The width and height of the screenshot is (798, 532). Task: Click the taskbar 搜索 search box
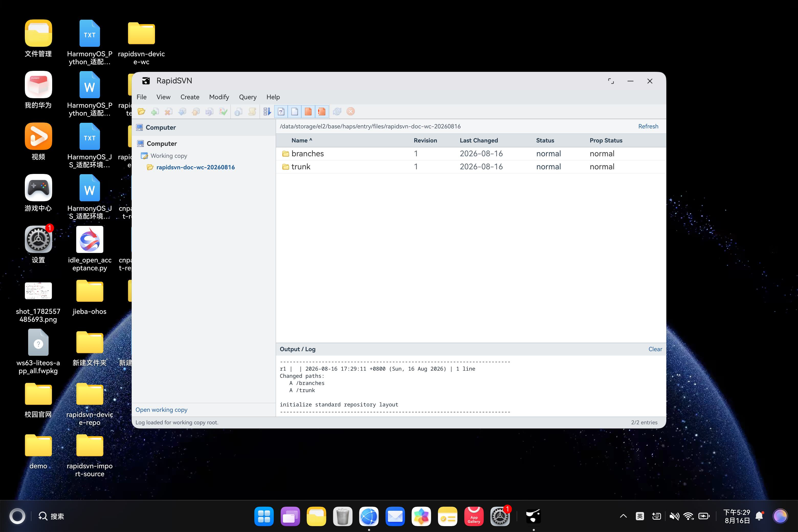point(51,516)
